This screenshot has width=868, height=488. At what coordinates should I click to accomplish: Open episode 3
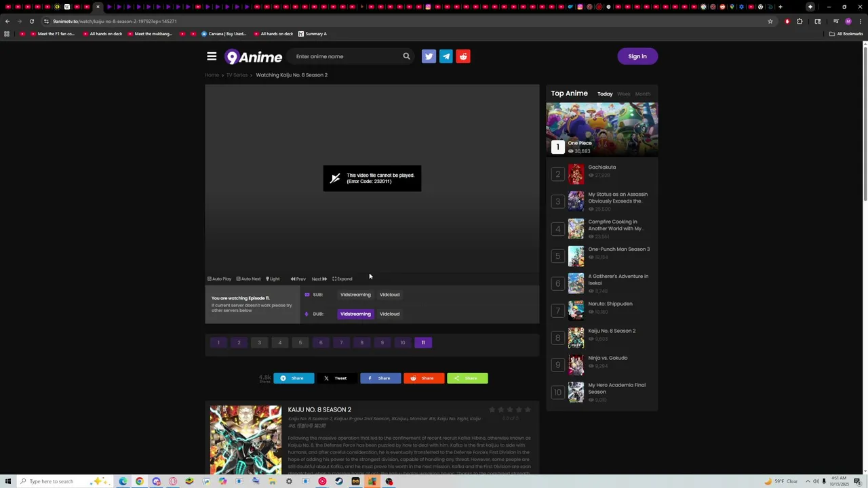(259, 342)
